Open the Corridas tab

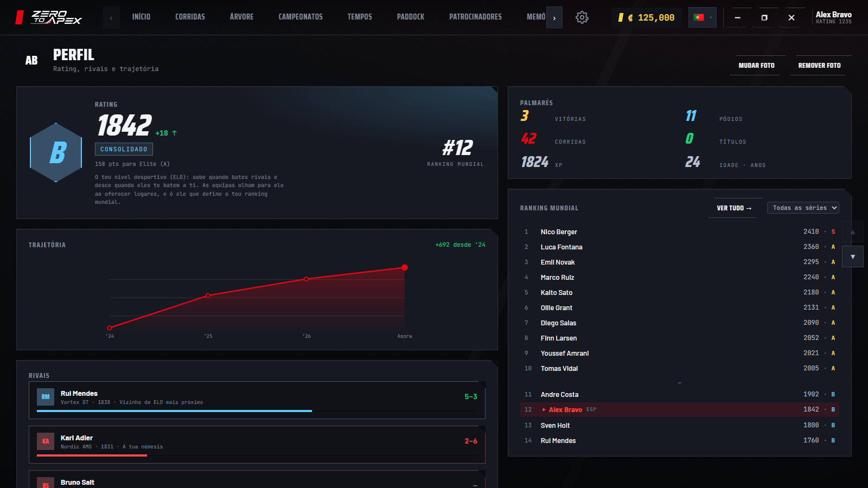tap(190, 17)
